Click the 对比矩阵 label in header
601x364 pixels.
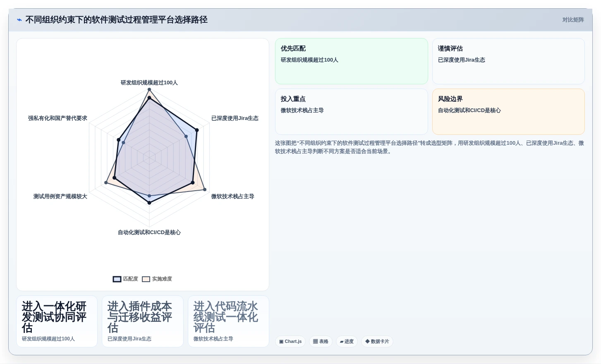(x=573, y=20)
